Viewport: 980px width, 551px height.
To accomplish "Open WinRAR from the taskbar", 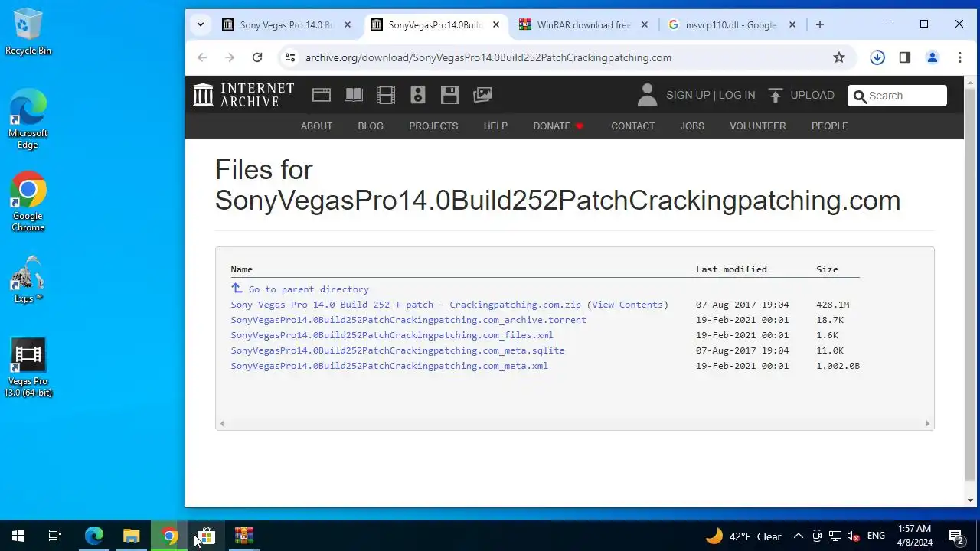I will [x=244, y=536].
